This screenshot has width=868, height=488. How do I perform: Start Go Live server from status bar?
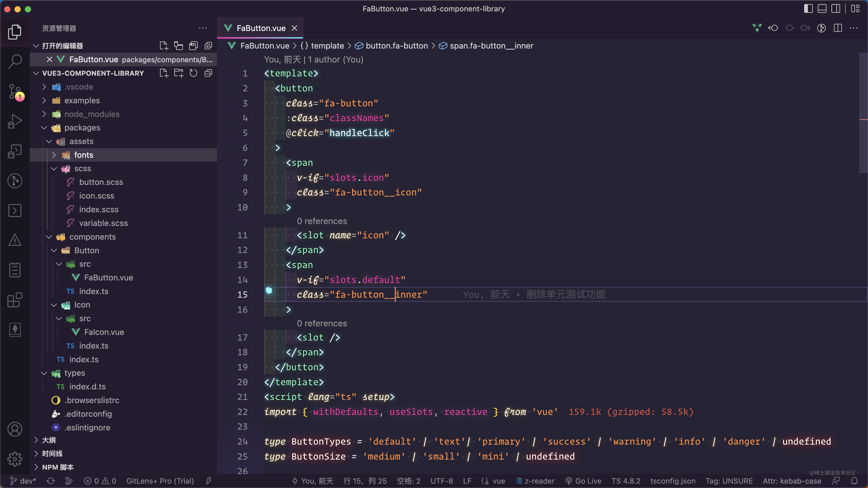click(x=584, y=481)
